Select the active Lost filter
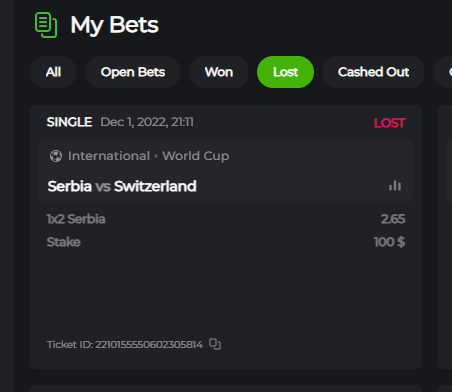The image size is (452, 392). (x=285, y=72)
